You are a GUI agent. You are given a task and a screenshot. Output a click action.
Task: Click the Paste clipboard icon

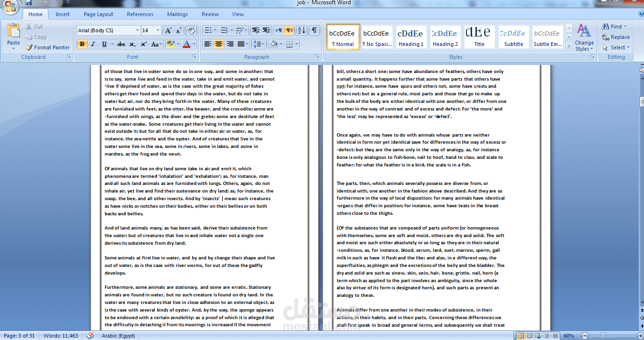coord(13,31)
